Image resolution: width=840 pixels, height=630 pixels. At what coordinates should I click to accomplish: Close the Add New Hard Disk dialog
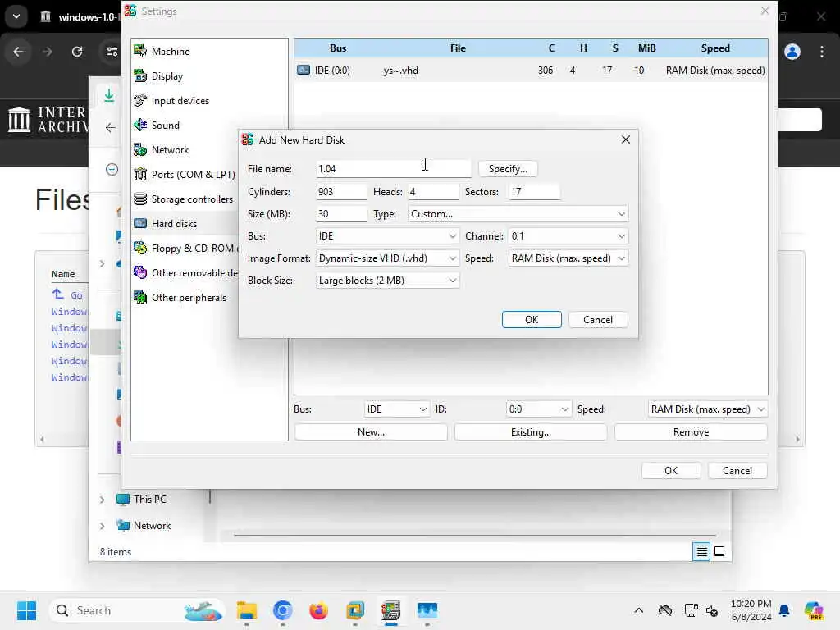click(625, 139)
